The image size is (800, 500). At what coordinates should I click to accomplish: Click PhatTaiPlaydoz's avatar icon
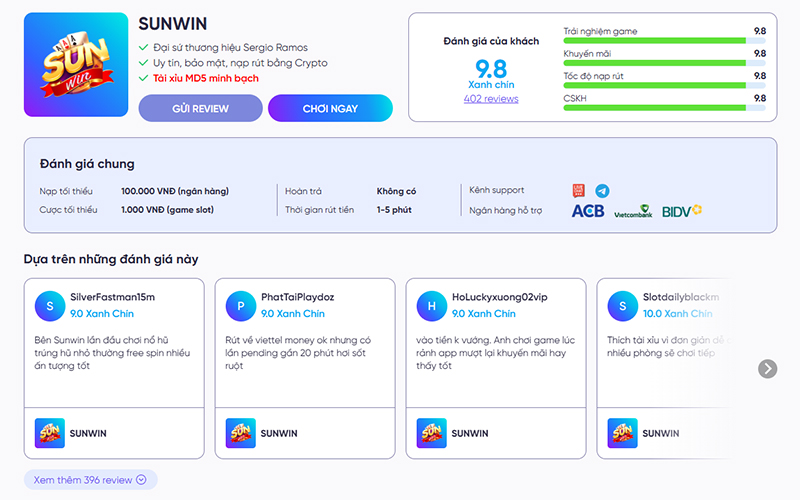[241, 306]
